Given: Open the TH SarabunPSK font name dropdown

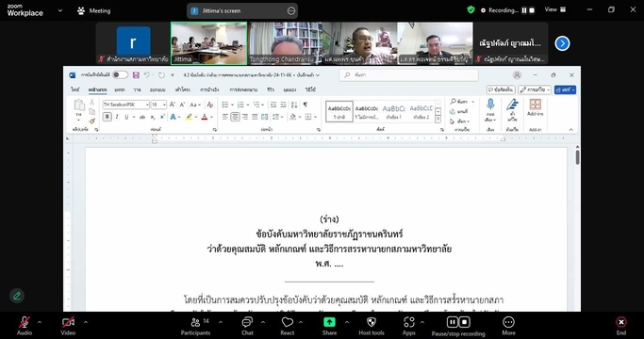Looking at the screenshot, I should (125, 105).
